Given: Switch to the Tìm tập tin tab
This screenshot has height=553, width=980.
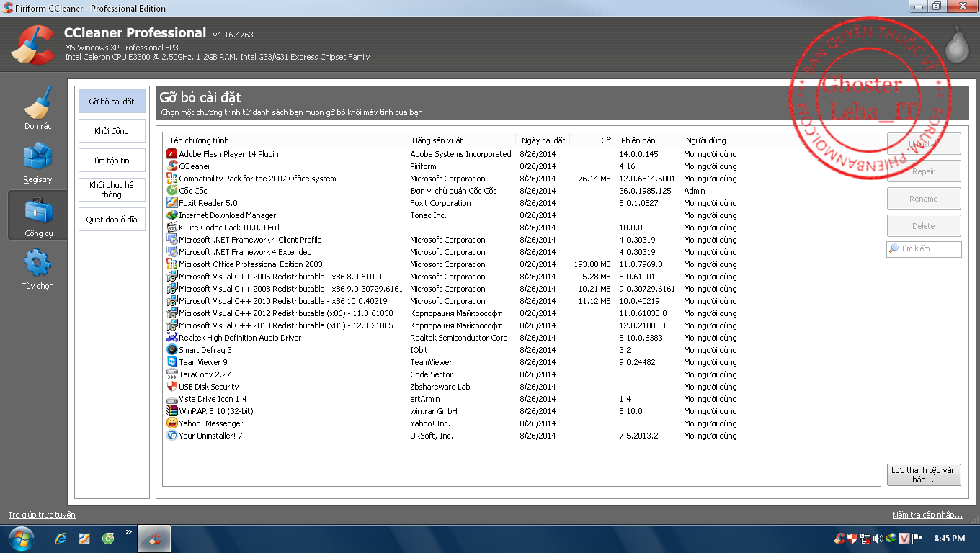Looking at the screenshot, I should tap(112, 161).
